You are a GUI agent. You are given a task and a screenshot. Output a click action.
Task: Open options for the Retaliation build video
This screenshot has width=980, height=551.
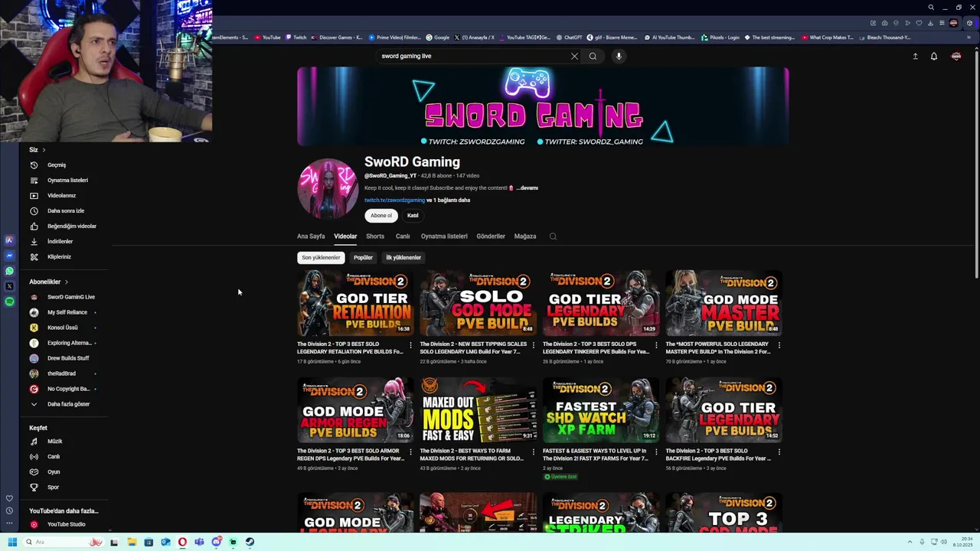(410, 345)
